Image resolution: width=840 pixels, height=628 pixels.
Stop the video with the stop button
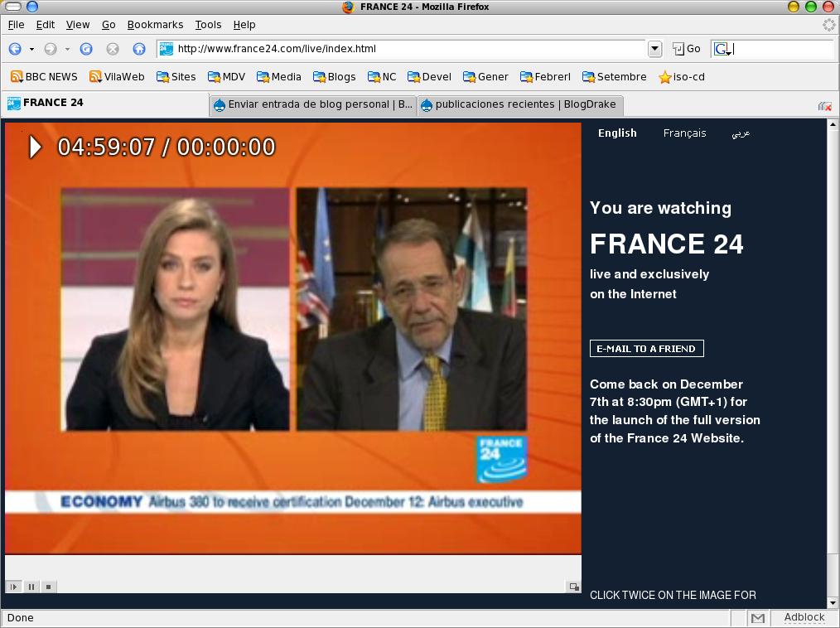click(48, 587)
